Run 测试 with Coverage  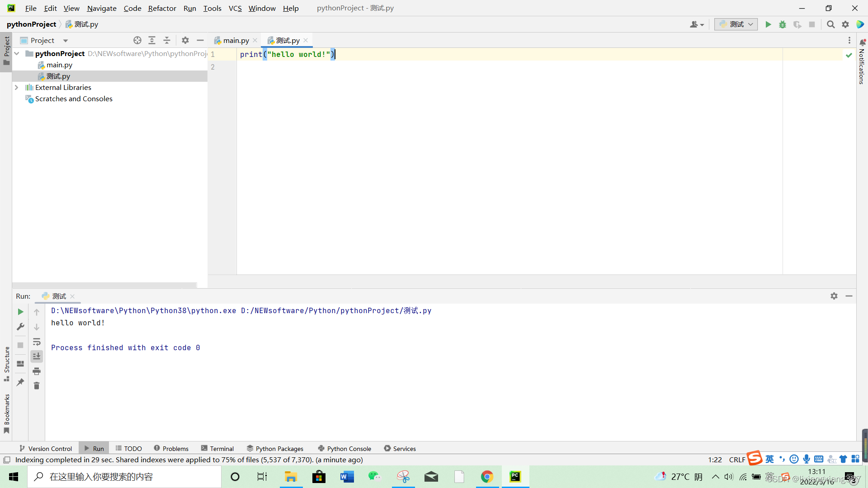point(798,24)
